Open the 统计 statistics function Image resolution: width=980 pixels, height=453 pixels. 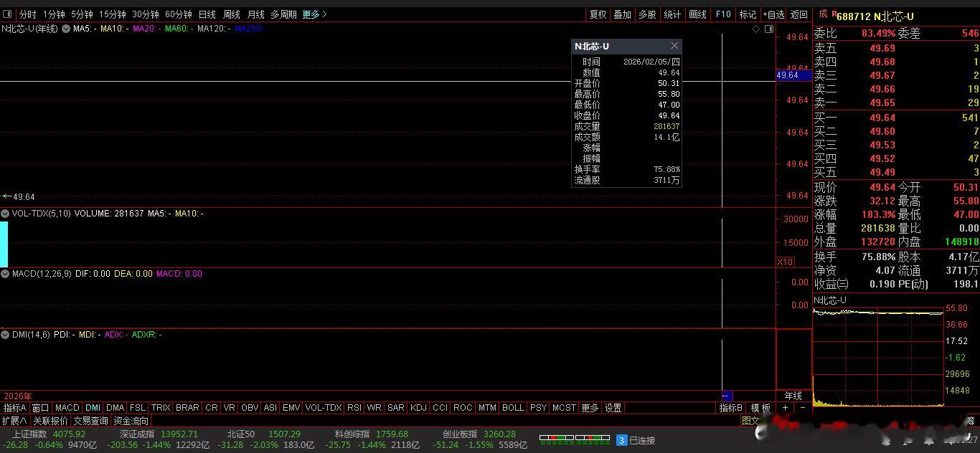[x=672, y=14]
